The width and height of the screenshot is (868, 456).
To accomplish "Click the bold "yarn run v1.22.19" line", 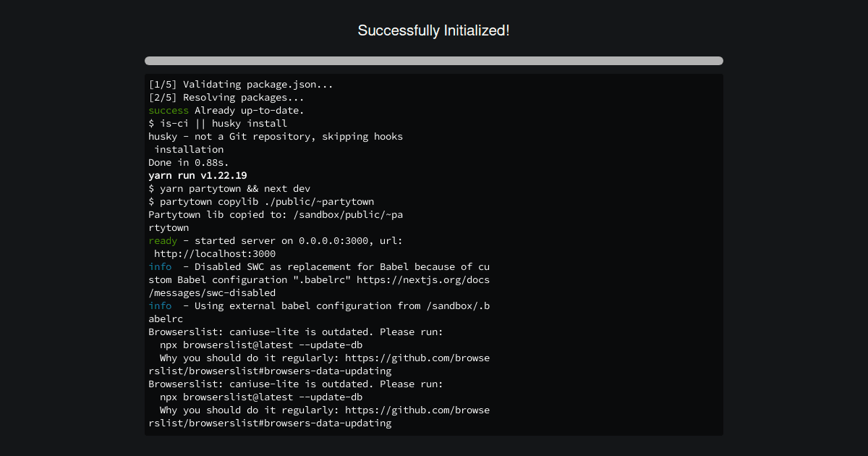I will tap(197, 176).
